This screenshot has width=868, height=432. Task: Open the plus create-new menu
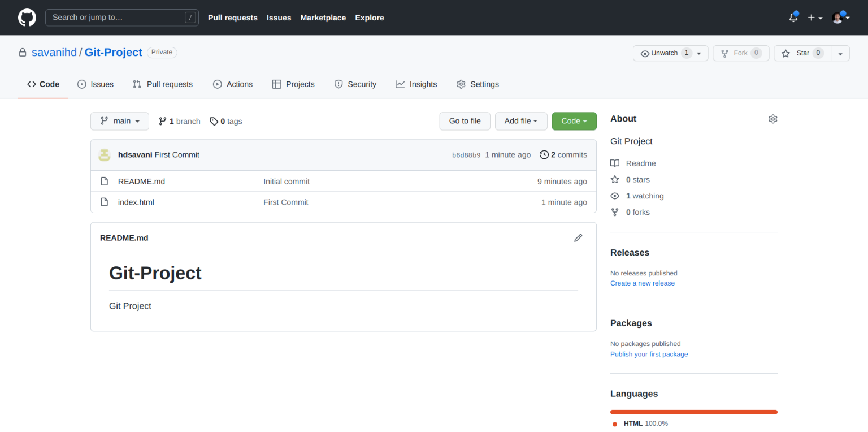[814, 18]
